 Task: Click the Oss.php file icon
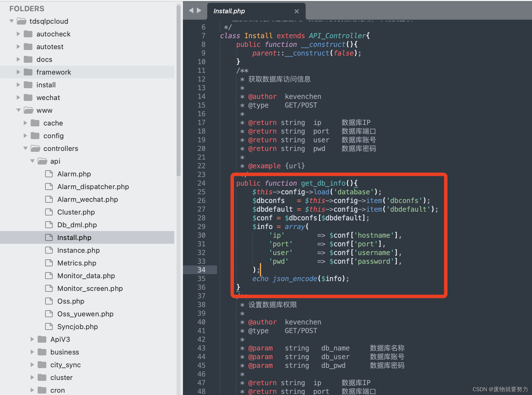click(x=49, y=301)
